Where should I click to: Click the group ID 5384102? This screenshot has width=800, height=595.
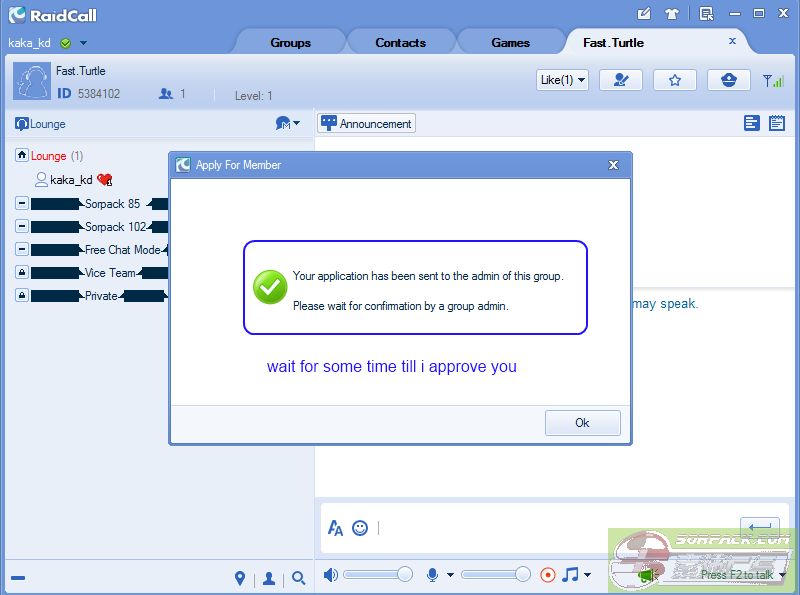[98, 93]
